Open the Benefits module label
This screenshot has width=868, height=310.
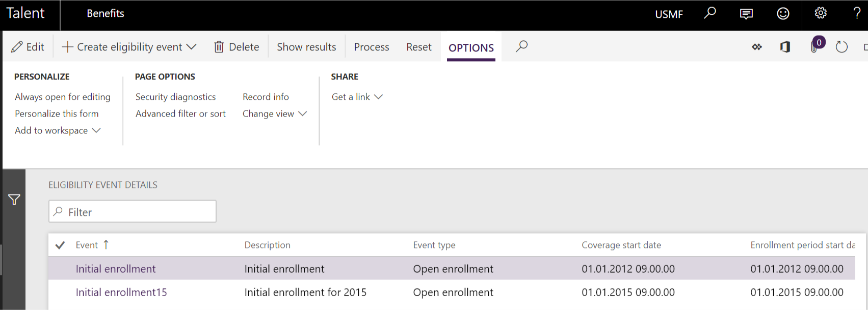click(x=106, y=13)
